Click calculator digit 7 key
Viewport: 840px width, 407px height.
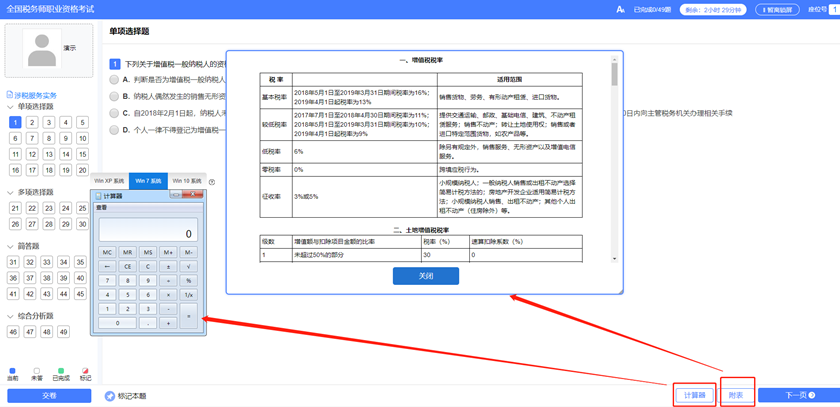[x=107, y=280]
